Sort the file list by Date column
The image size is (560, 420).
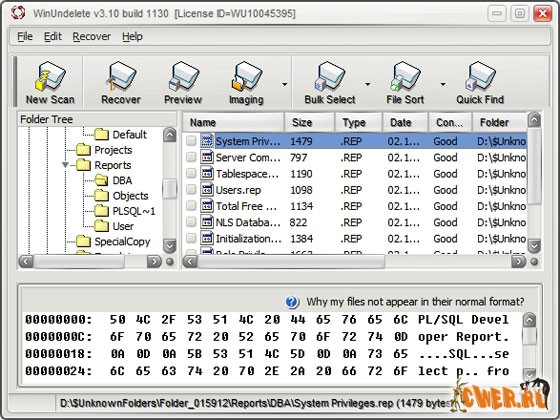point(405,122)
